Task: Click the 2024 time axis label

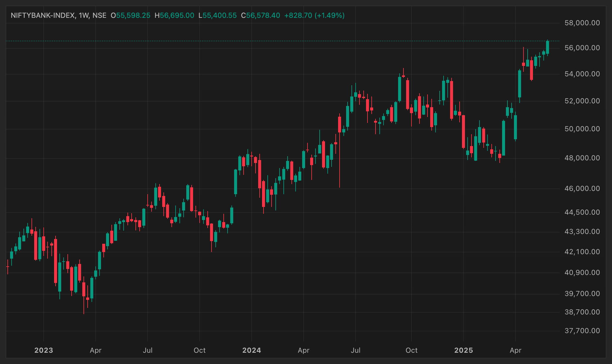Action: tap(252, 350)
